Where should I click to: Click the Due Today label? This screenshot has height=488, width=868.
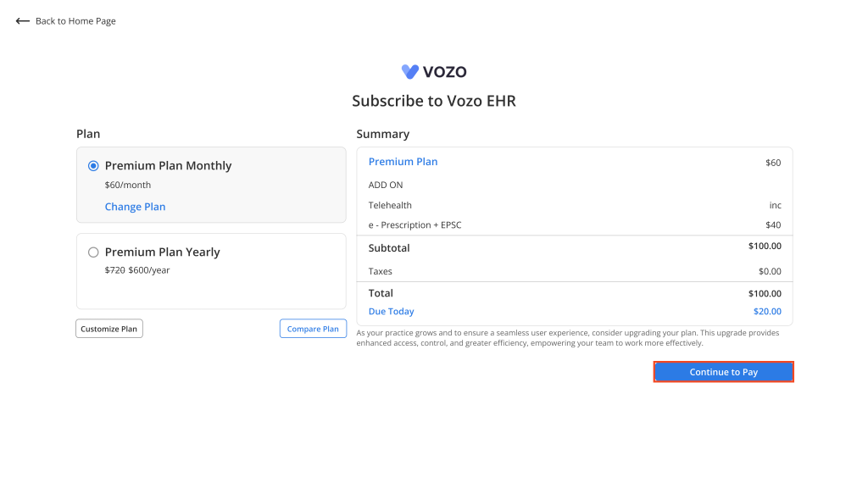(x=392, y=312)
